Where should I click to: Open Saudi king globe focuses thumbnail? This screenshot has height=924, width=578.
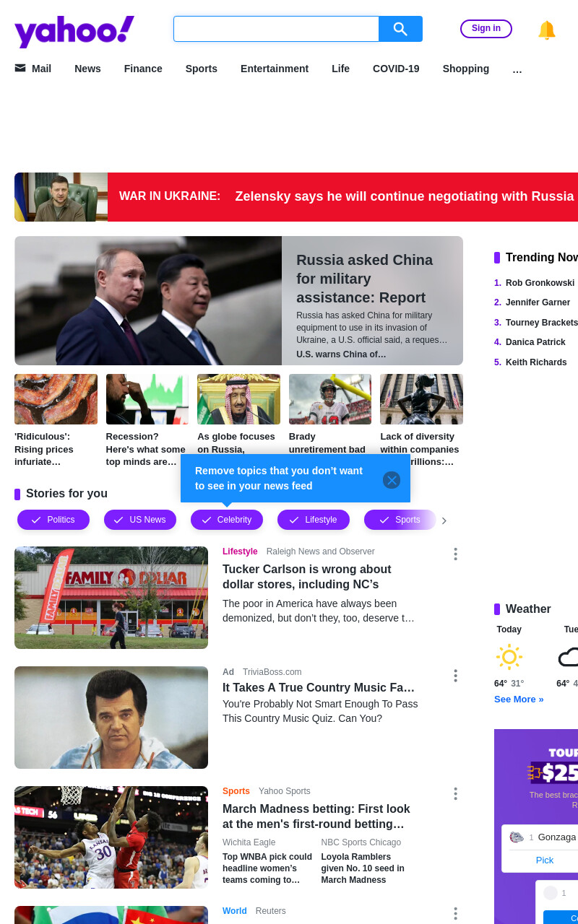(238, 399)
